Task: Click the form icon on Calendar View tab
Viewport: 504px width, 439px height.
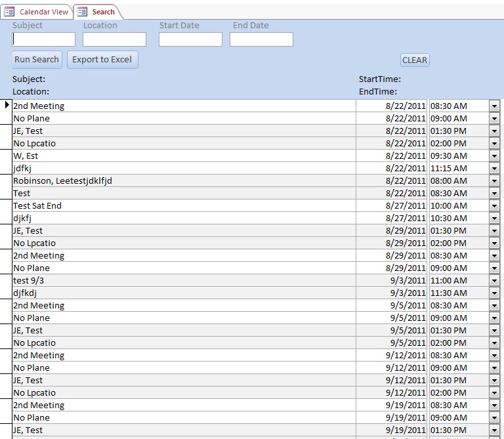Action: coord(10,12)
